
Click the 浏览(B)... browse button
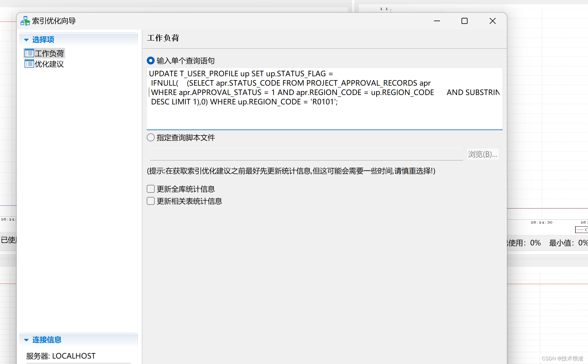coord(483,154)
